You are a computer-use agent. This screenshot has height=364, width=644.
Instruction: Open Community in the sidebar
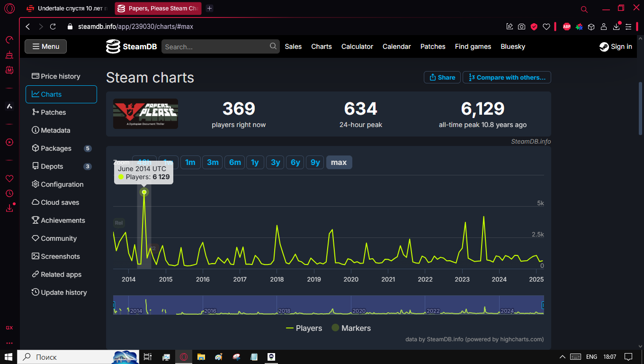[61, 238]
